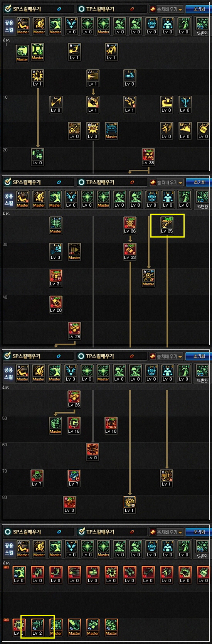Select the blue robot-face Master skill

tap(111, 130)
